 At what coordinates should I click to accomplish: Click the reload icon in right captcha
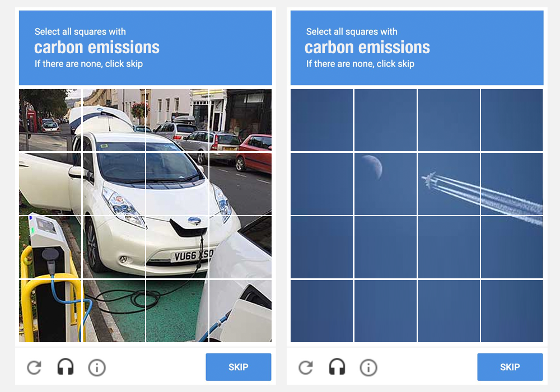306,367
